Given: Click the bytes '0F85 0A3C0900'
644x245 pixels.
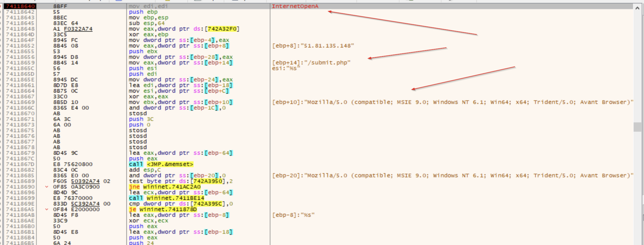Looking at the screenshot, I should point(76,187).
